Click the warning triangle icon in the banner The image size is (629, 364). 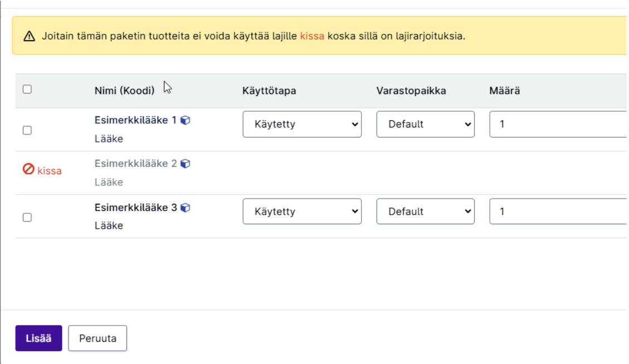click(x=30, y=36)
